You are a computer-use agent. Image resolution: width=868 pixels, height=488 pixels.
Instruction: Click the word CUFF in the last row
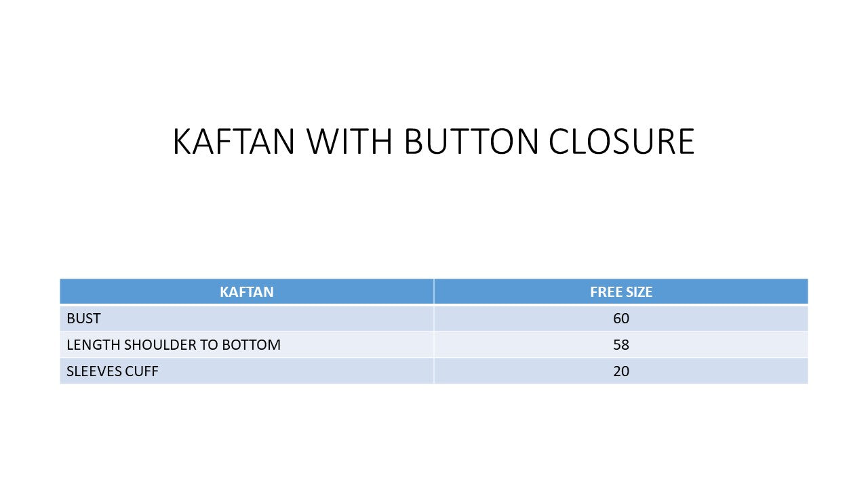142,371
